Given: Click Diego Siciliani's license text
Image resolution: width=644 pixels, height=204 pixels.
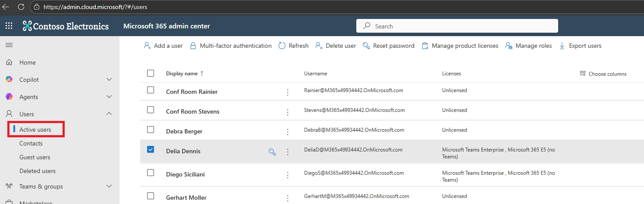Looking at the screenshot, I should click(x=499, y=176).
